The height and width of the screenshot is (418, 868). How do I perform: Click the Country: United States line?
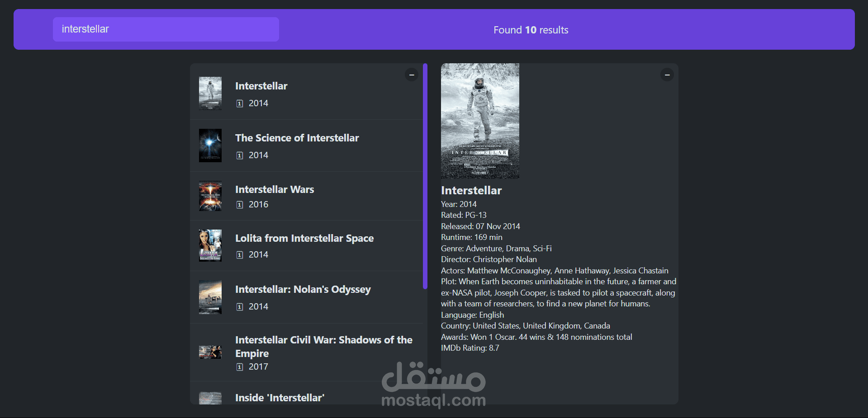(526, 326)
